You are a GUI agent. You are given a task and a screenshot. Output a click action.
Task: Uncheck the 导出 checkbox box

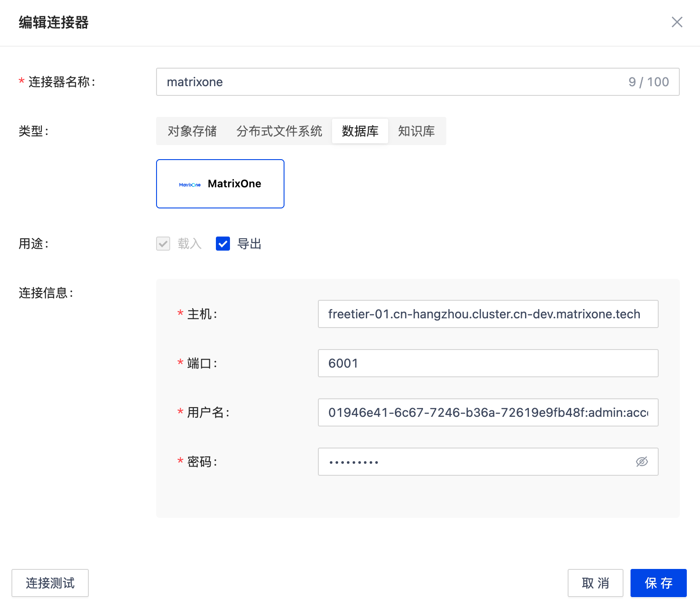(223, 244)
